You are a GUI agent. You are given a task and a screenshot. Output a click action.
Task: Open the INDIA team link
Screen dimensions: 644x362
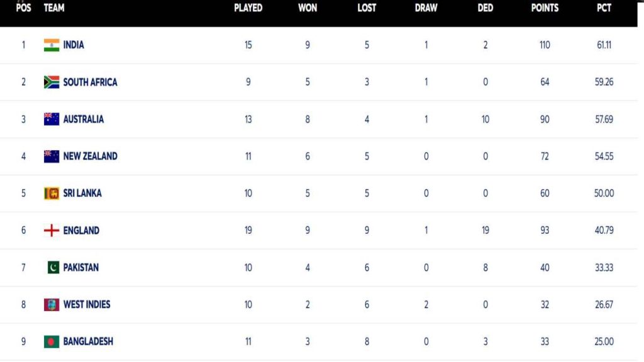point(74,45)
